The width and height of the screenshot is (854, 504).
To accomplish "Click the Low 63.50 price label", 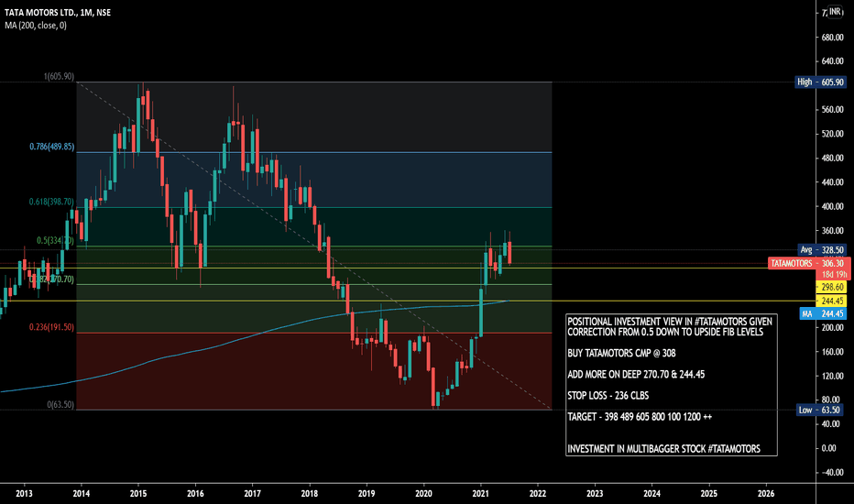I will point(821,410).
